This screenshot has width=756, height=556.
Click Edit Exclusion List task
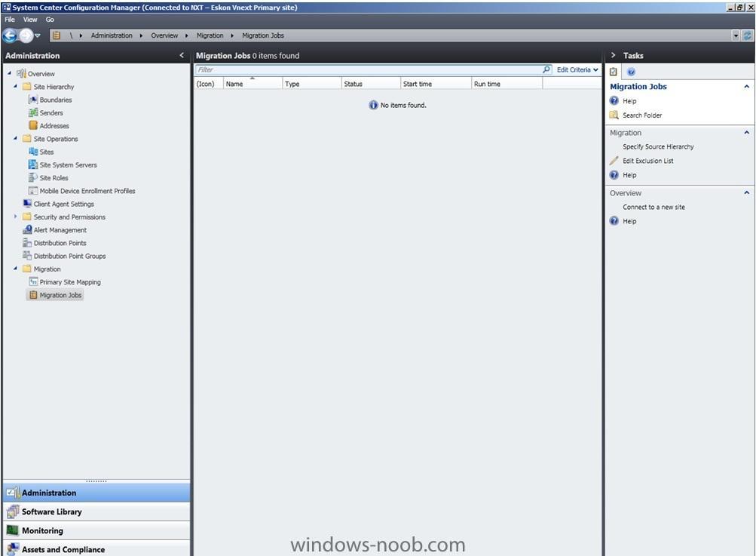click(x=648, y=161)
